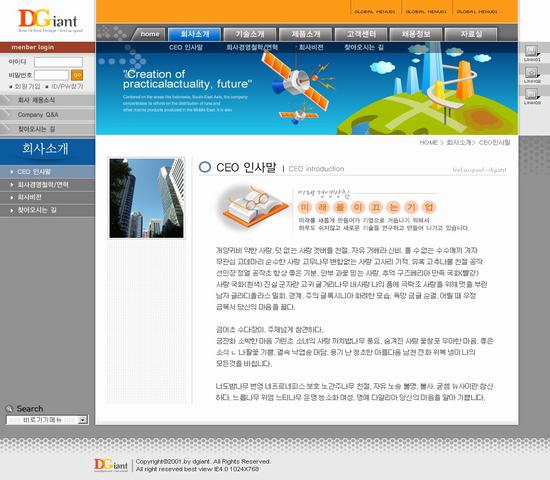This screenshot has width=550, height=480.
Task: Click the ID/PW찾기 link
Action: coord(67,86)
